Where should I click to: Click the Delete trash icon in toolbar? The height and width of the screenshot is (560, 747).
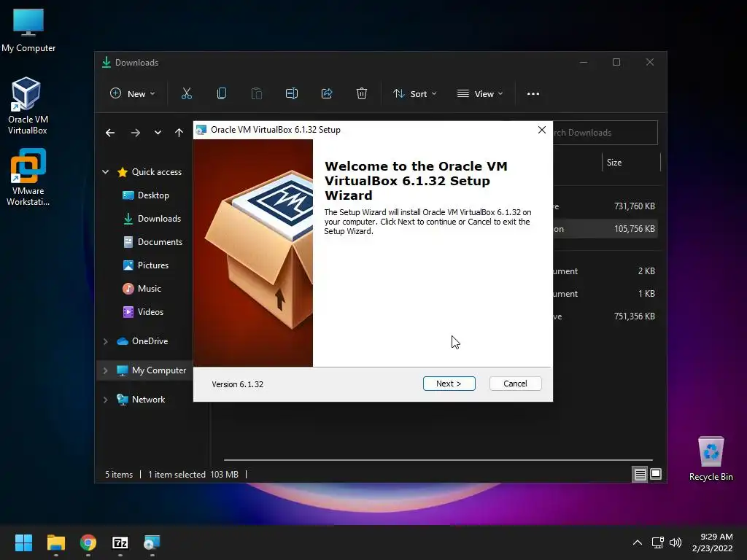point(362,94)
